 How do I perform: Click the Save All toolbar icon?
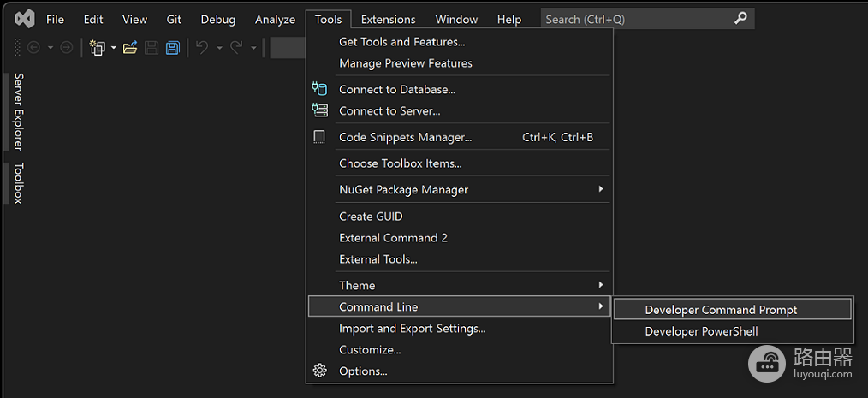[173, 48]
